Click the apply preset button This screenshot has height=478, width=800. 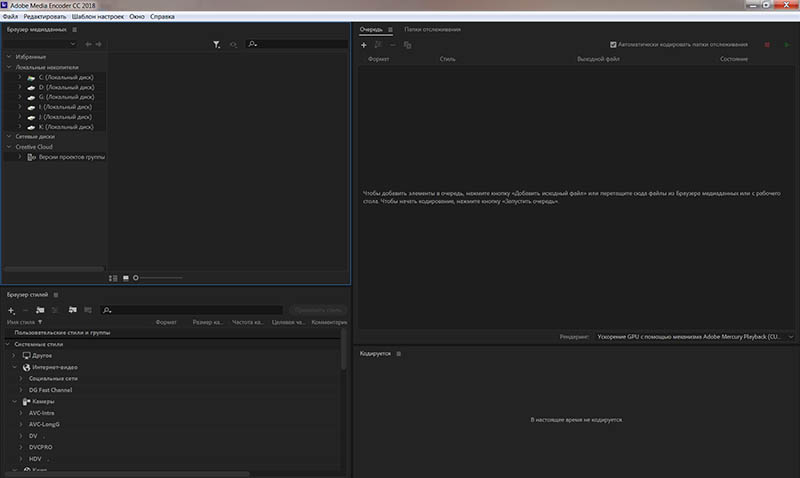click(x=318, y=310)
